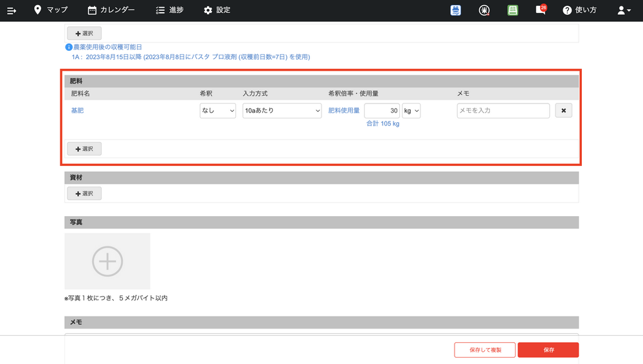Open the sidebar menu toggle icon
The image size is (643, 364).
click(12, 10)
